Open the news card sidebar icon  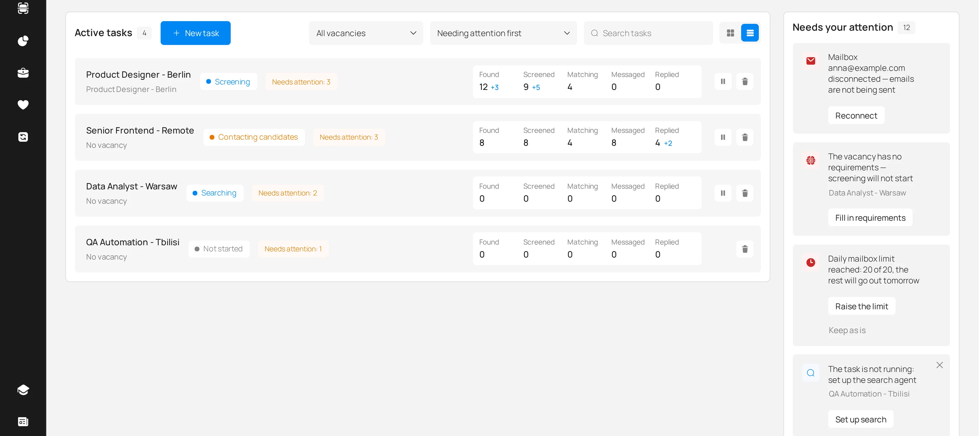point(23,422)
